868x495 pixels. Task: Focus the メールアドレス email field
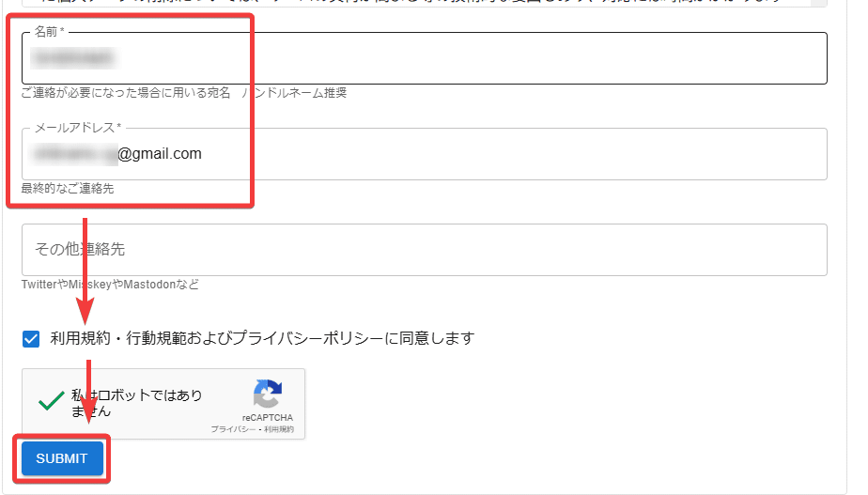[x=424, y=154]
